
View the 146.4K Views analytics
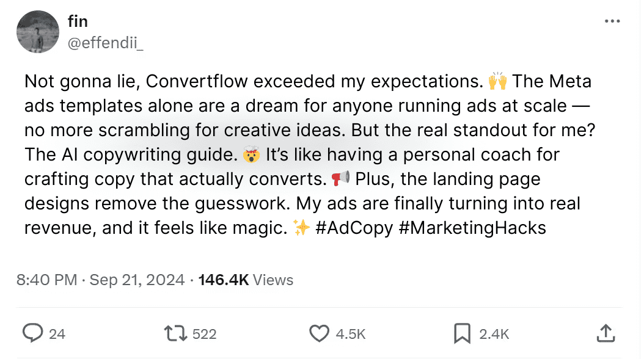pyautogui.click(x=246, y=280)
